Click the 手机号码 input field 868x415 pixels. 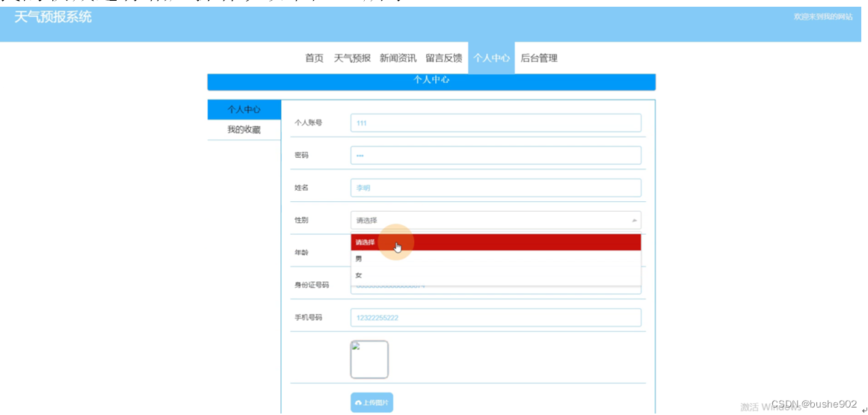[x=496, y=318]
